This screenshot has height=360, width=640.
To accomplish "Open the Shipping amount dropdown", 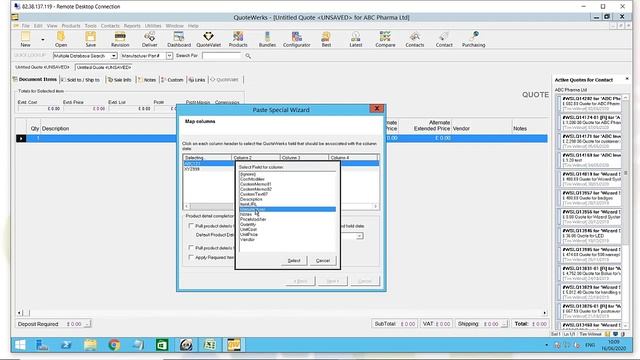I will [x=504, y=324].
